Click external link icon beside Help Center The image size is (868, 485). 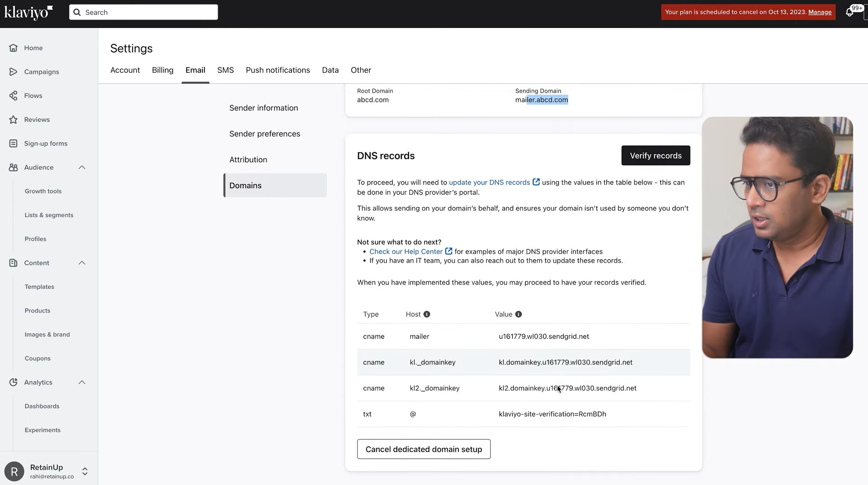point(448,251)
